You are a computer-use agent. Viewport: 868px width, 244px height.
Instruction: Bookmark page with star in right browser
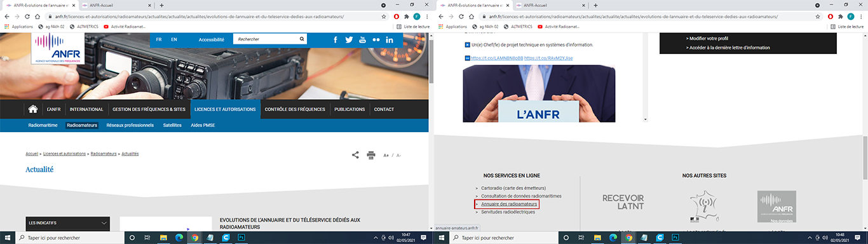818,17
